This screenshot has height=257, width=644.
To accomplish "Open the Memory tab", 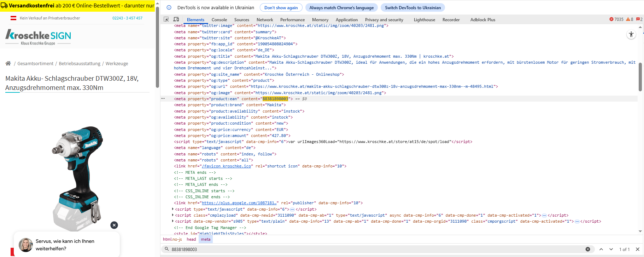I will pos(320,20).
